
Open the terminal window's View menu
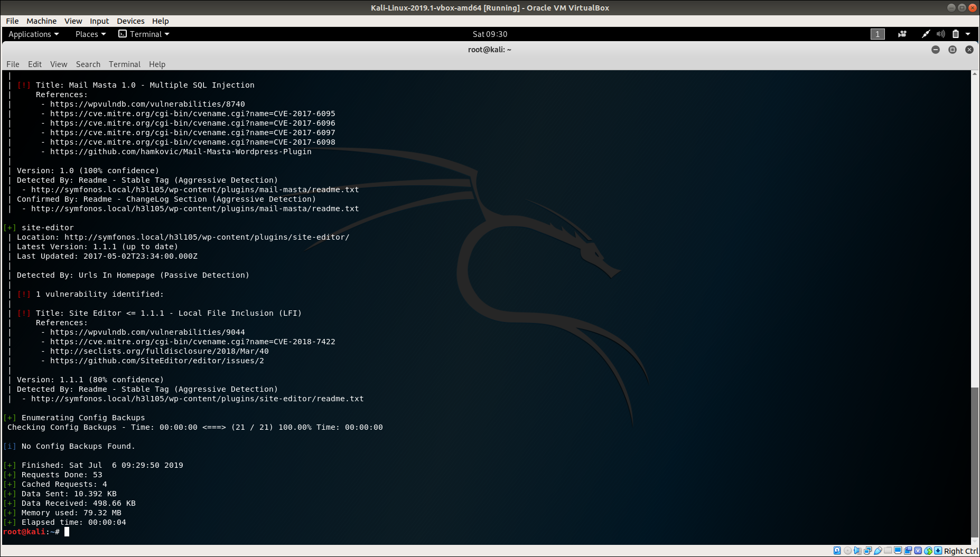coord(59,64)
